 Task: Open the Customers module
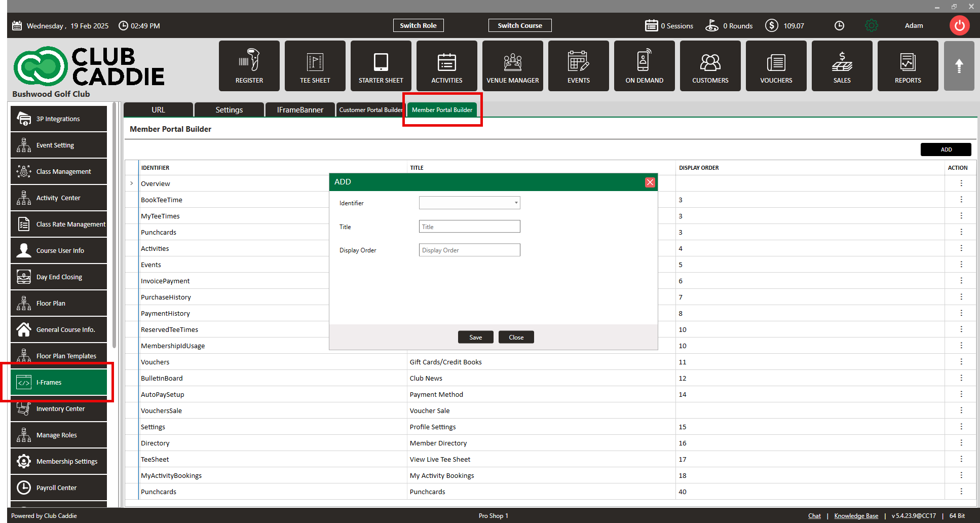click(710, 66)
